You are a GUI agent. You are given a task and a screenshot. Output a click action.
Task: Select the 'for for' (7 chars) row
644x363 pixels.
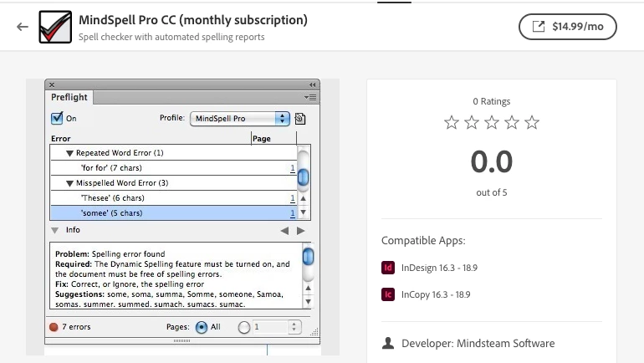pyautogui.click(x=173, y=167)
